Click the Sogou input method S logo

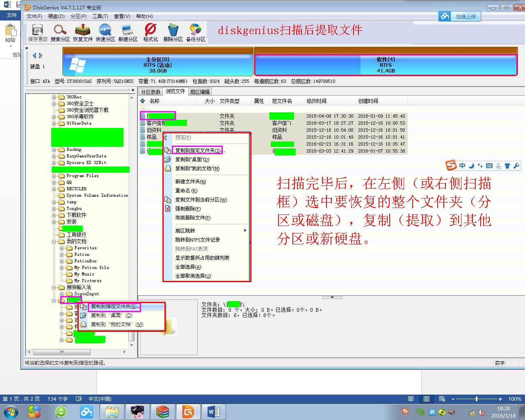click(x=451, y=166)
